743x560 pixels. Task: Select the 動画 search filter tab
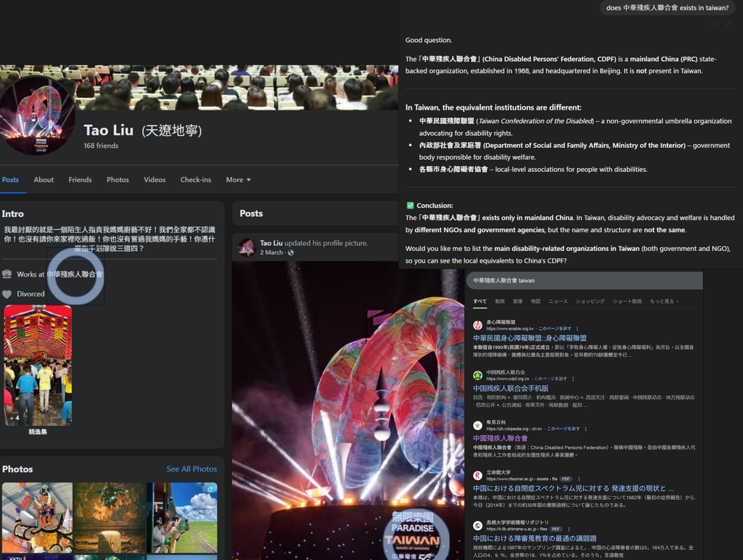500,301
